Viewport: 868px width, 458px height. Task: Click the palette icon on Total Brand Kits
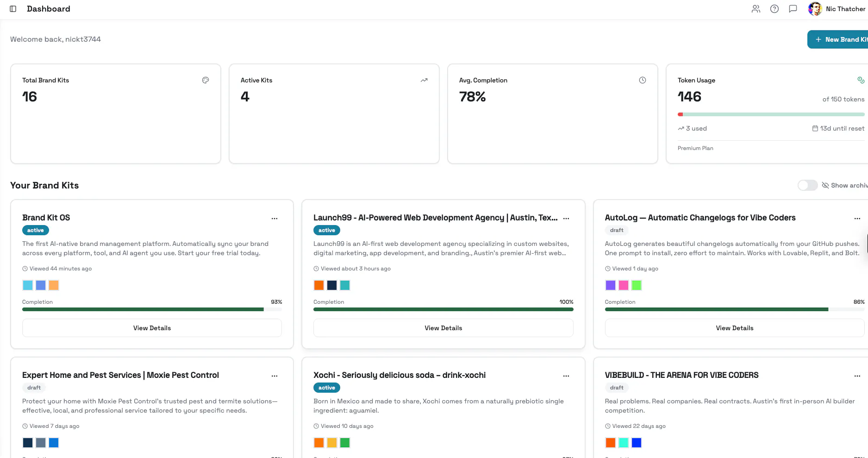click(206, 80)
